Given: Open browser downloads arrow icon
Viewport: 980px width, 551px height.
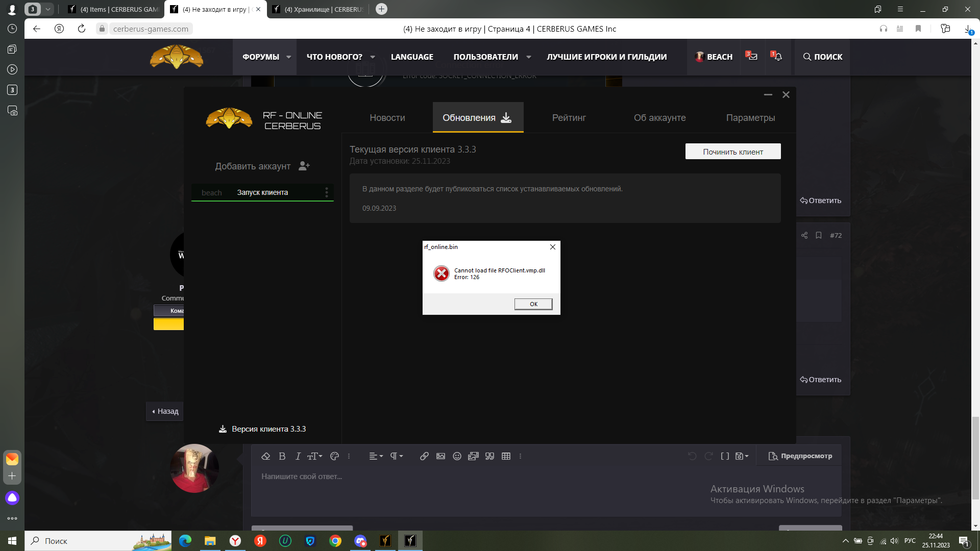Looking at the screenshot, I should [x=968, y=29].
